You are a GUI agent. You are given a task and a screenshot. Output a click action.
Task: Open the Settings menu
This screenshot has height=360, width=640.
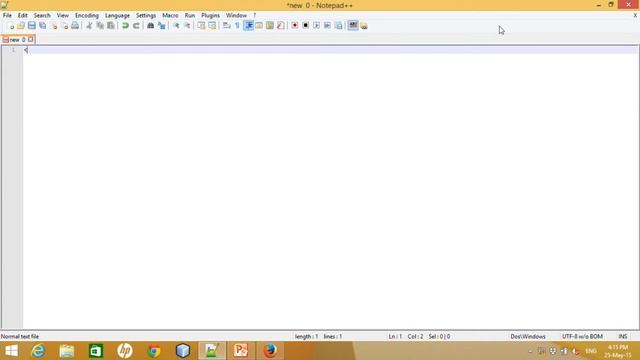point(146,16)
